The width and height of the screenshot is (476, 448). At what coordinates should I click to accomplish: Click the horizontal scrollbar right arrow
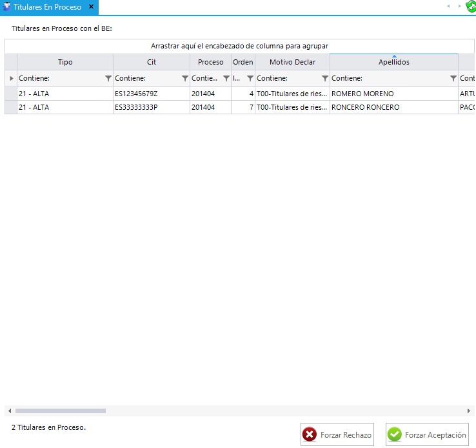point(469,411)
